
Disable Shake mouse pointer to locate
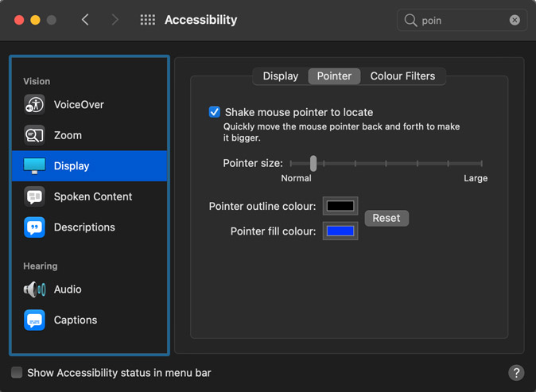coord(215,112)
